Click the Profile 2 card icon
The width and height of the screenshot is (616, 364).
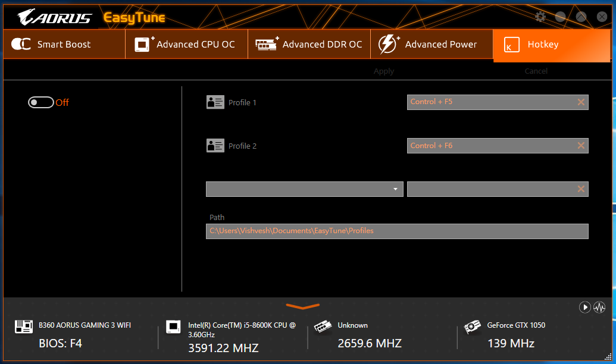click(215, 146)
